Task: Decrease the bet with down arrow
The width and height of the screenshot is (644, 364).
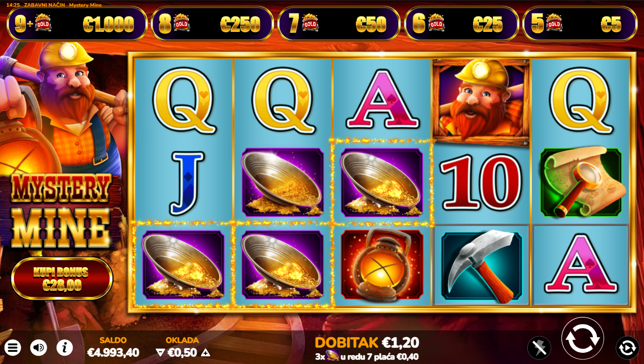Action: pyautogui.click(x=160, y=353)
